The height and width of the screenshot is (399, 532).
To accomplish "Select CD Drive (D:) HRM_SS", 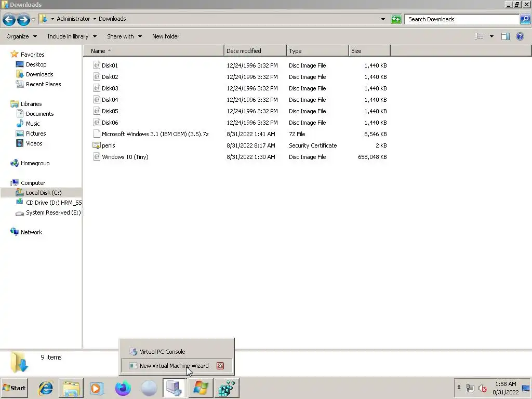I will coord(54,202).
